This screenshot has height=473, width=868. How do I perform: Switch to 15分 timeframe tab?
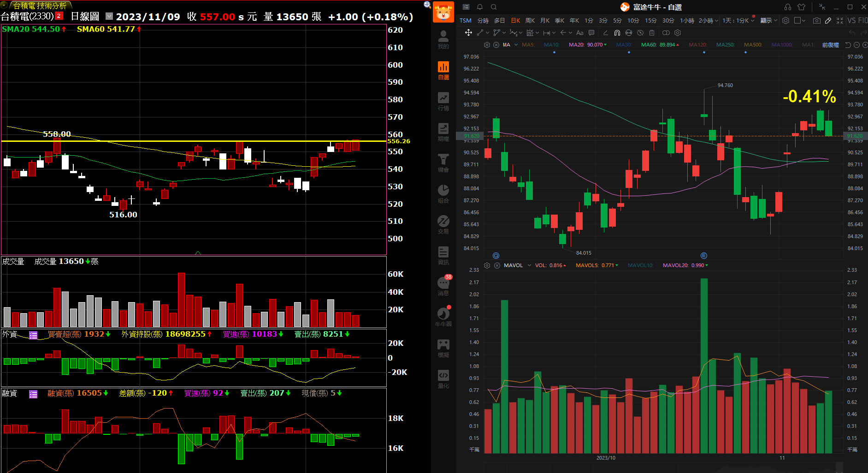tap(650, 20)
